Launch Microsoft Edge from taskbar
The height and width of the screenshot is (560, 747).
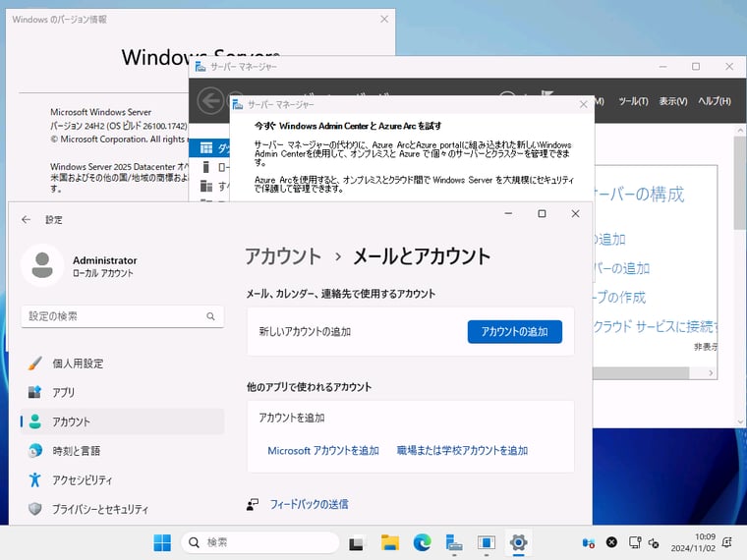click(x=422, y=542)
